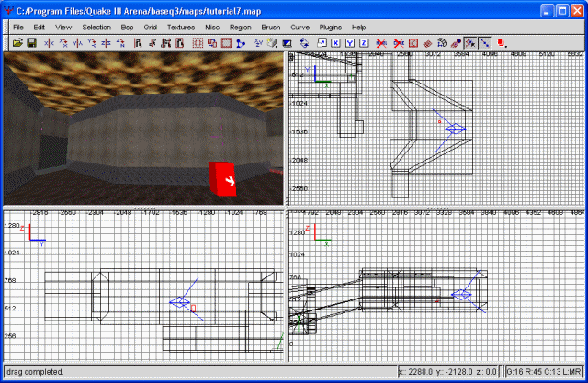Open the Plugins menu
Screen dimensions: 588x383
point(330,27)
